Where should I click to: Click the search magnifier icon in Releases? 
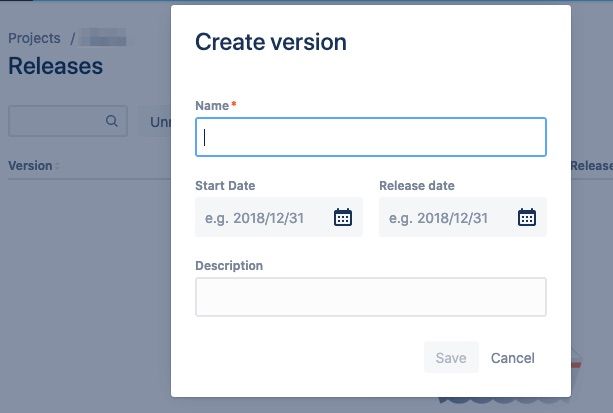click(112, 120)
